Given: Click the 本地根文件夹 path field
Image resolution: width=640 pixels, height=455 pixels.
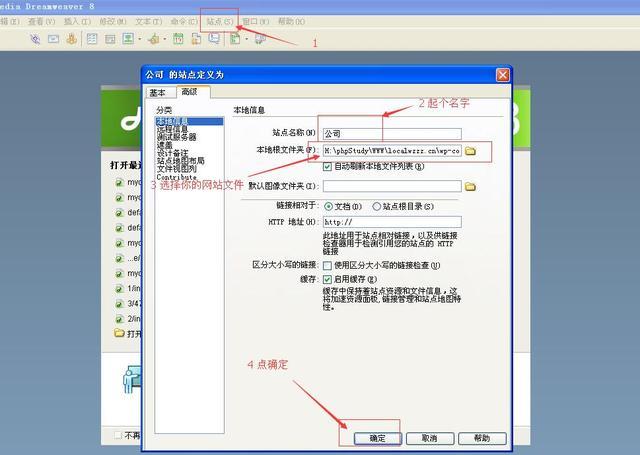Looking at the screenshot, I should coord(392,151).
